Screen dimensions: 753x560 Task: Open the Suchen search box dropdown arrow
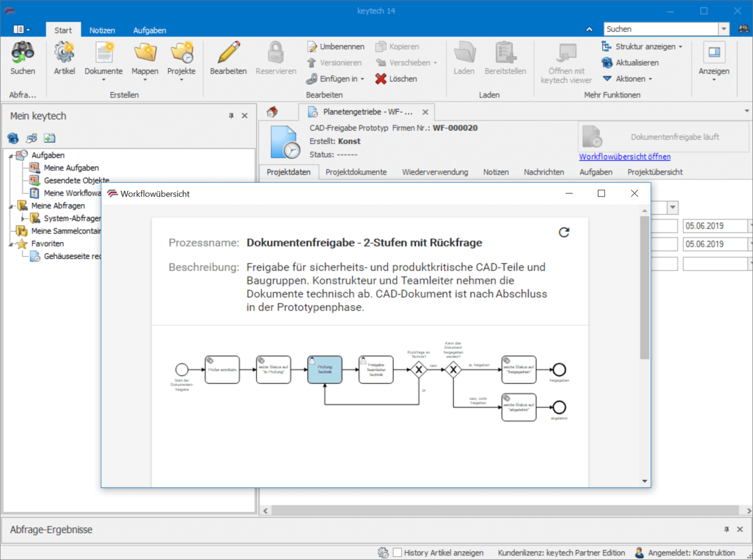(x=724, y=29)
